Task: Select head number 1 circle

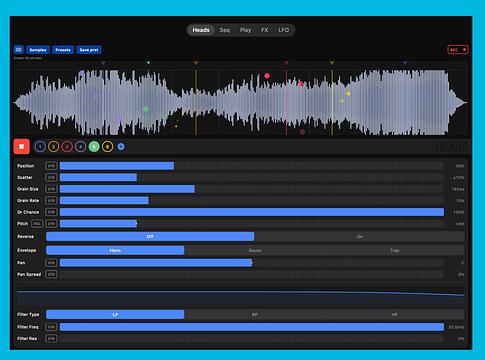Action: click(x=40, y=147)
